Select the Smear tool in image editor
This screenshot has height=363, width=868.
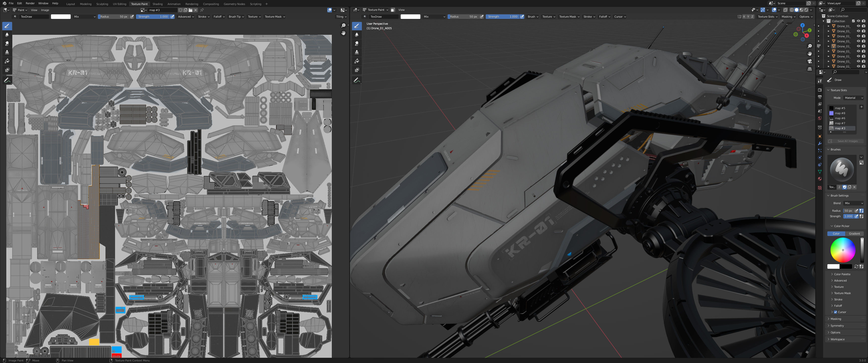[x=7, y=43]
